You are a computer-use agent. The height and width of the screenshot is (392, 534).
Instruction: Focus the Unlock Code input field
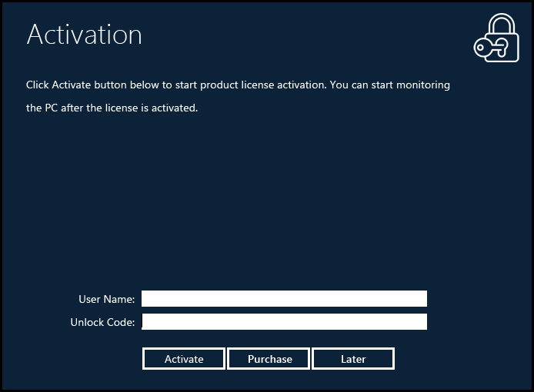coord(285,321)
